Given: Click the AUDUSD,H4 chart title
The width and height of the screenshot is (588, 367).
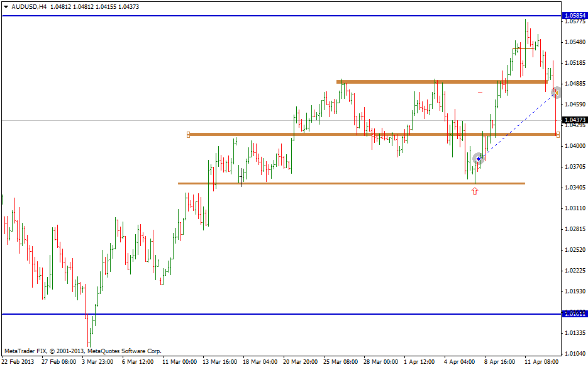Looking at the screenshot, I should (29, 6).
